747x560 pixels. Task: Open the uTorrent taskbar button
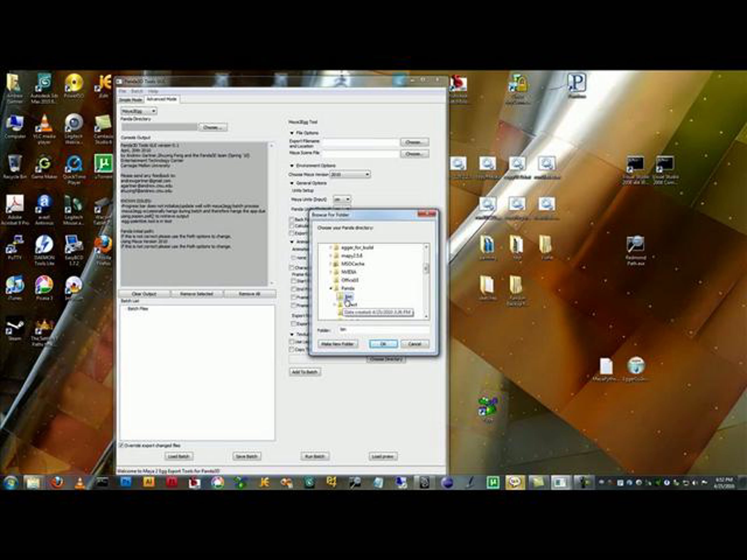(x=493, y=483)
